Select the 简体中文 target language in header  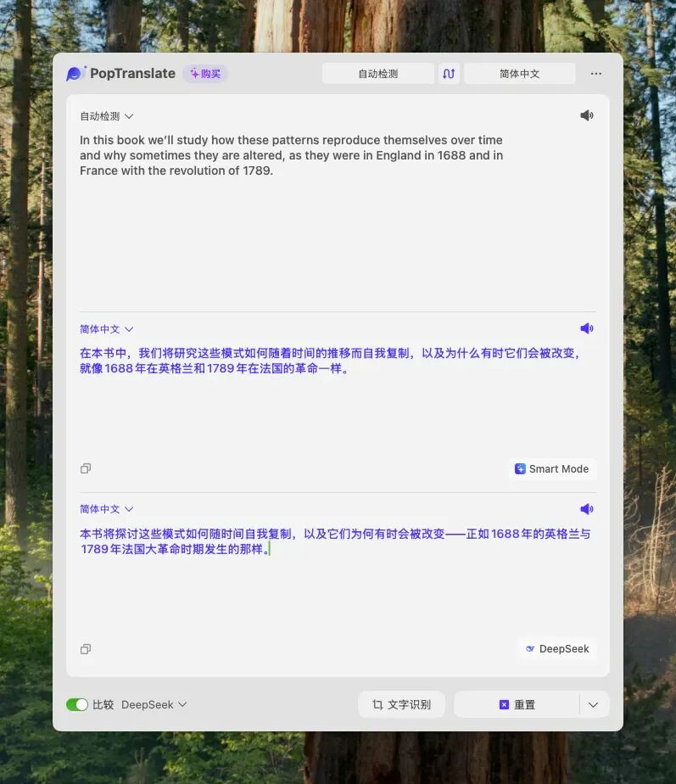point(519,74)
